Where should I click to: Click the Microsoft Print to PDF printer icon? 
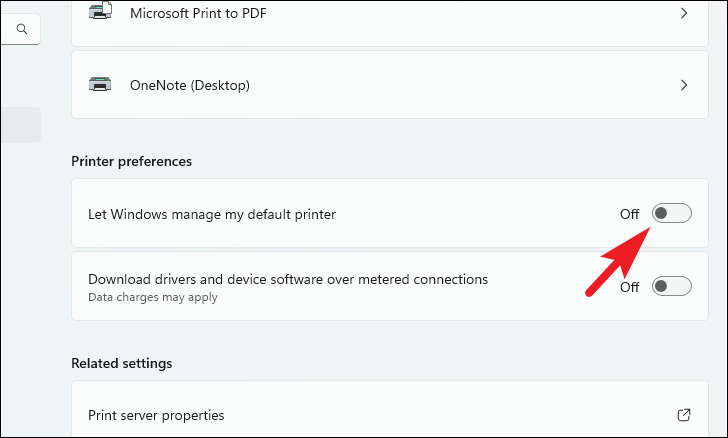(102, 13)
